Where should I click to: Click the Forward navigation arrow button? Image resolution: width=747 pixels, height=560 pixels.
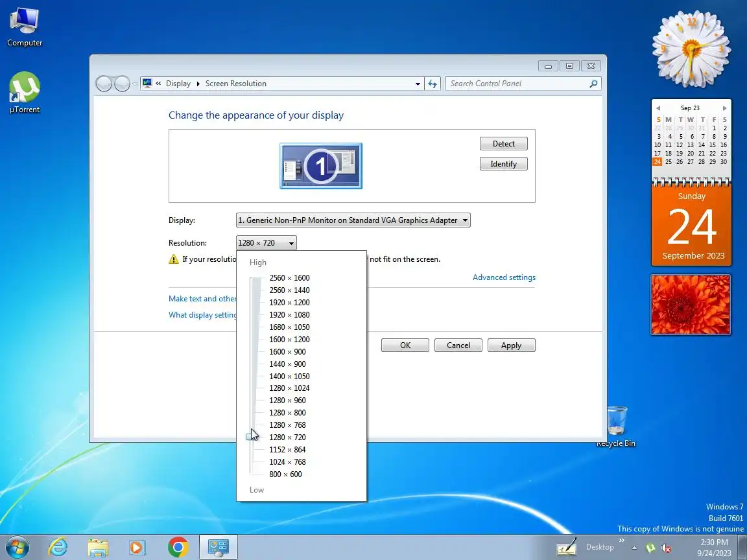pyautogui.click(x=122, y=84)
